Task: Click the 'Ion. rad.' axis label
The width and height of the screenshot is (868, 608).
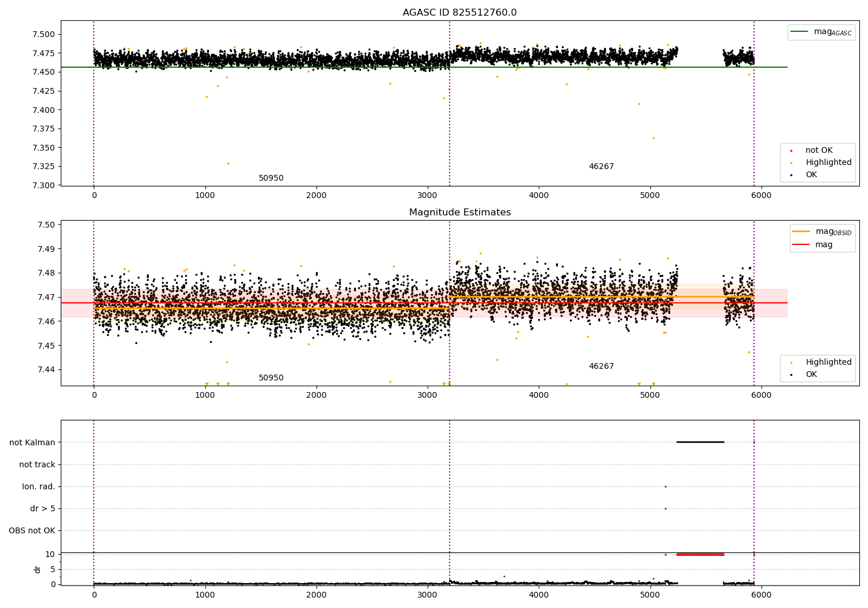Action: (39, 486)
